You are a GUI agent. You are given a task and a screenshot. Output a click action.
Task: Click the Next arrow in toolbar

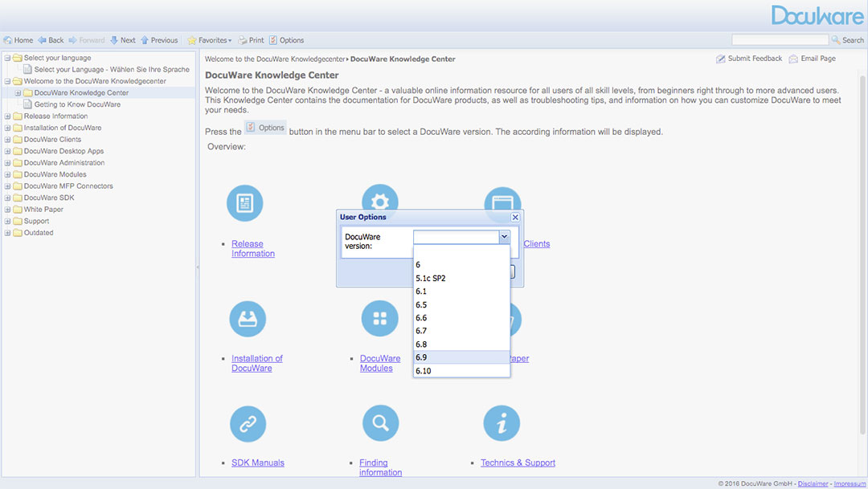click(x=122, y=40)
